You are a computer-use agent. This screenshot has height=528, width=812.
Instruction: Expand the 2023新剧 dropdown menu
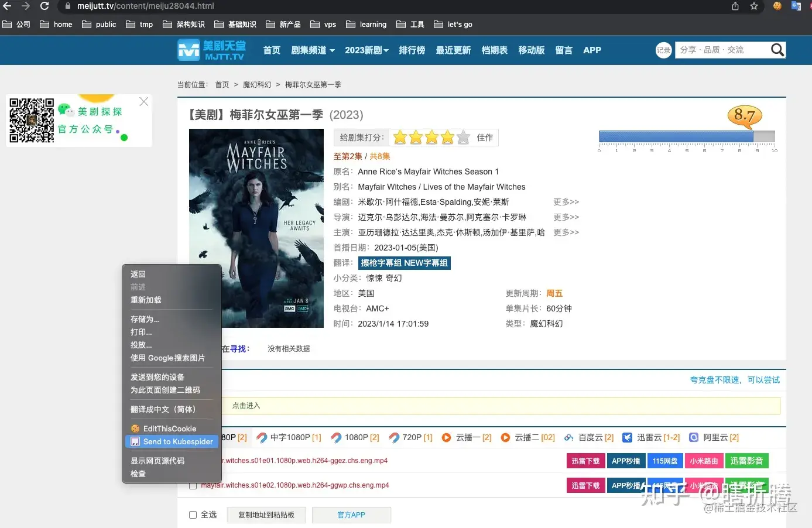pos(366,50)
